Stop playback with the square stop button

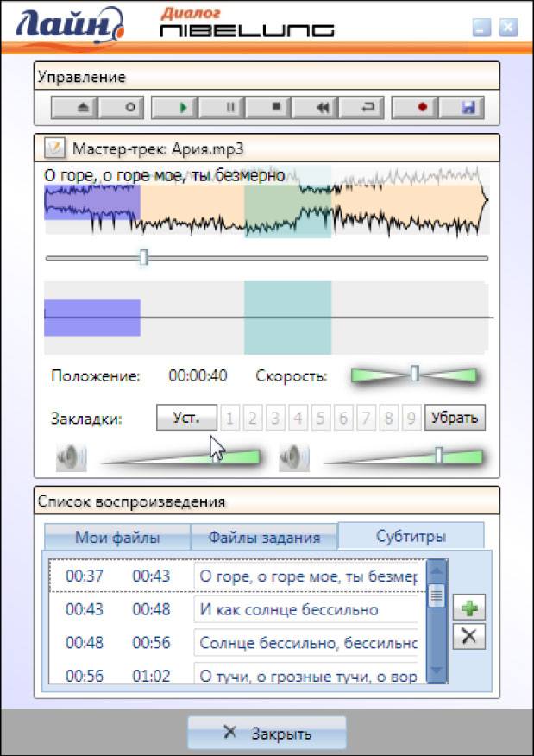269,108
